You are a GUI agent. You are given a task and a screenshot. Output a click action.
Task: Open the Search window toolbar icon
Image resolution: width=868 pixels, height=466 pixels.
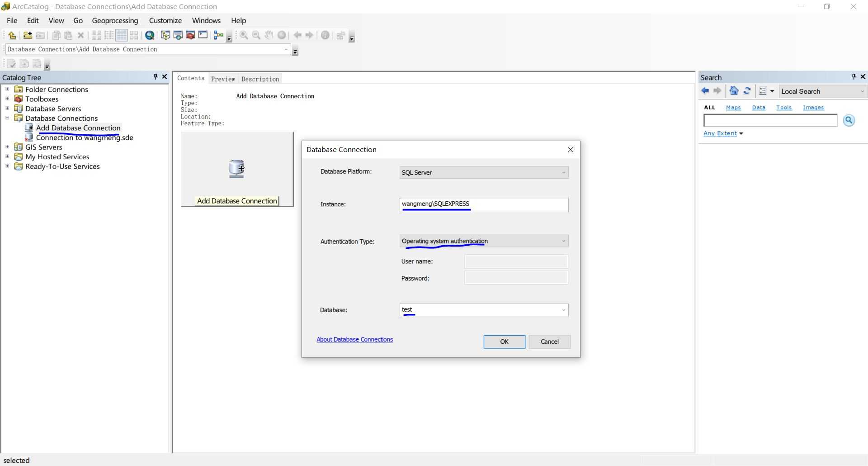pos(178,35)
